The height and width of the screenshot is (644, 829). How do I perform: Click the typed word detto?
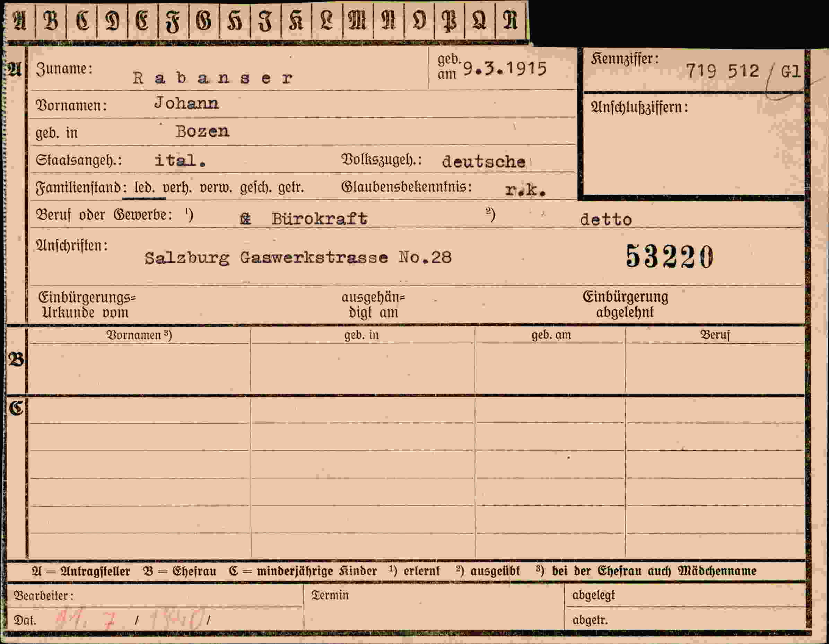606,220
